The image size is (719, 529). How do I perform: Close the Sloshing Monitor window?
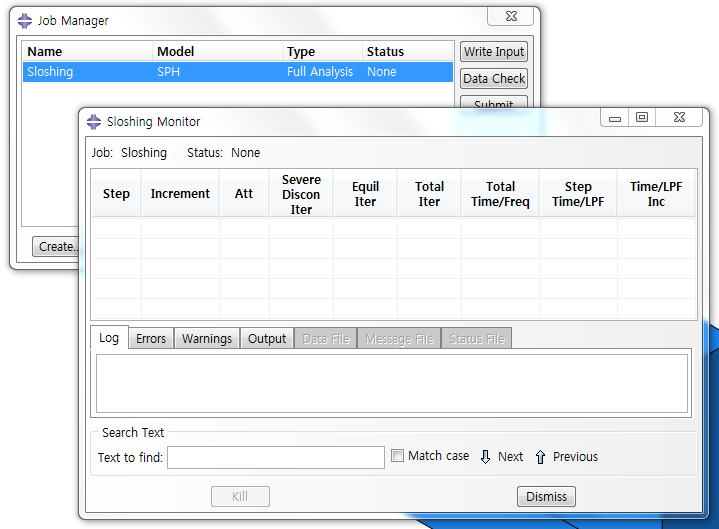click(x=679, y=118)
